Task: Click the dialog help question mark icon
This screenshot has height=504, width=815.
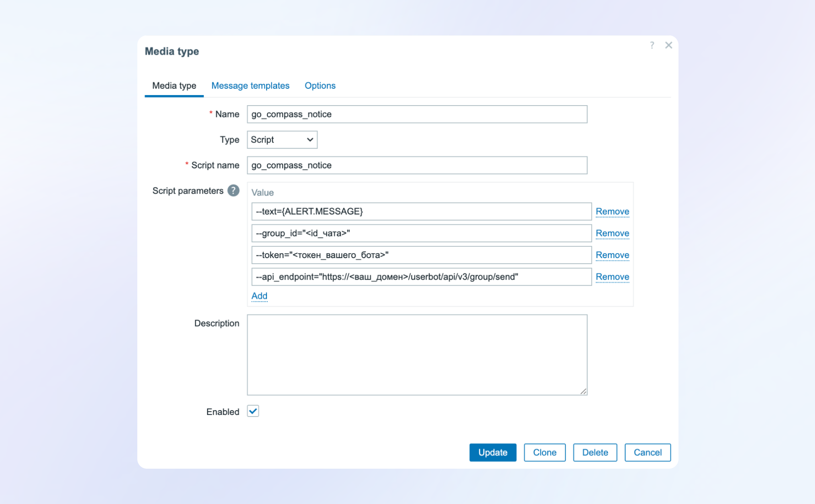Action: (x=652, y=45)
